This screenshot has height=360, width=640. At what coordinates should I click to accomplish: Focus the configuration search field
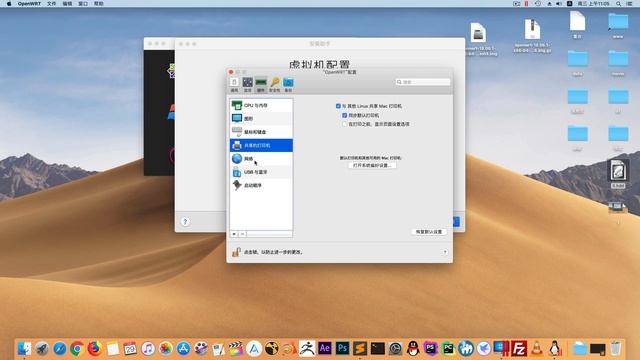pyautogui.click(x=423, y=82)
